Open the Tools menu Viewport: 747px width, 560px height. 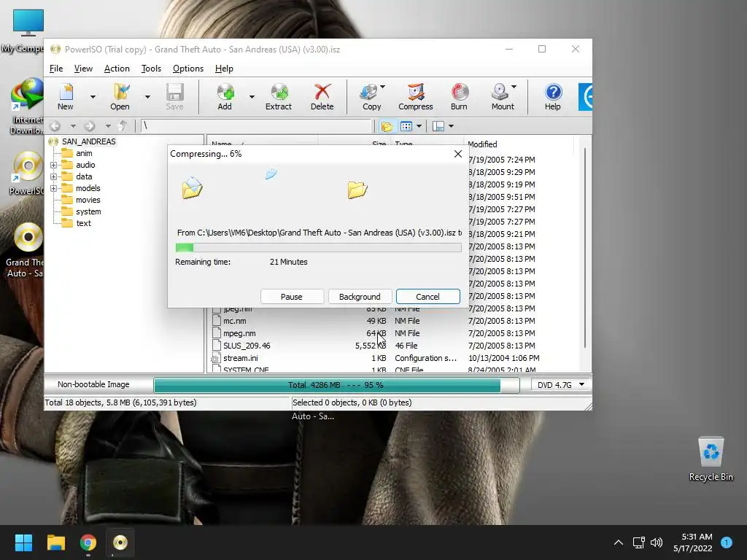point(151,69)
